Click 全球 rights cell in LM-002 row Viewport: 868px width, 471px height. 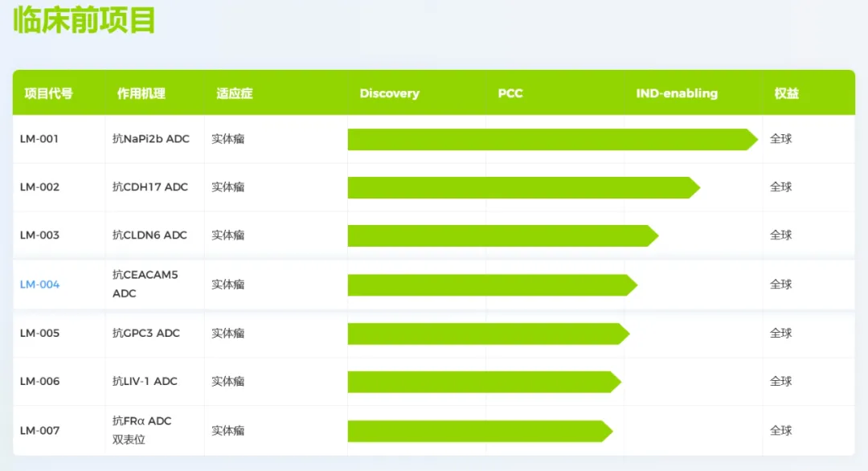click(781, 187)
